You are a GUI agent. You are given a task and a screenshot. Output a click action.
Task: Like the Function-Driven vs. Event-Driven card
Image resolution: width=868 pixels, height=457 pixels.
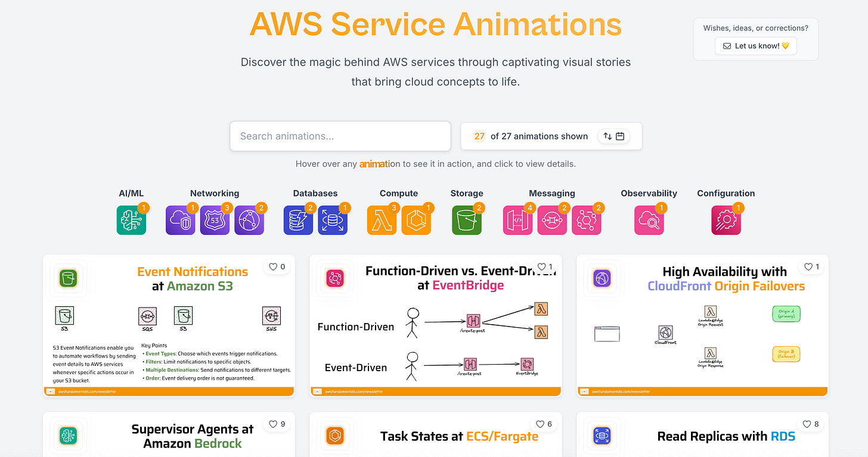[x=545, y=267]
